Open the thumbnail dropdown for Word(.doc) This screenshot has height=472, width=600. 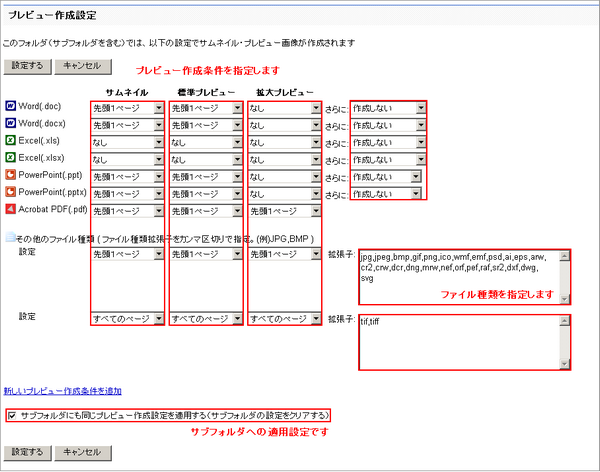(x=128, y=108)
